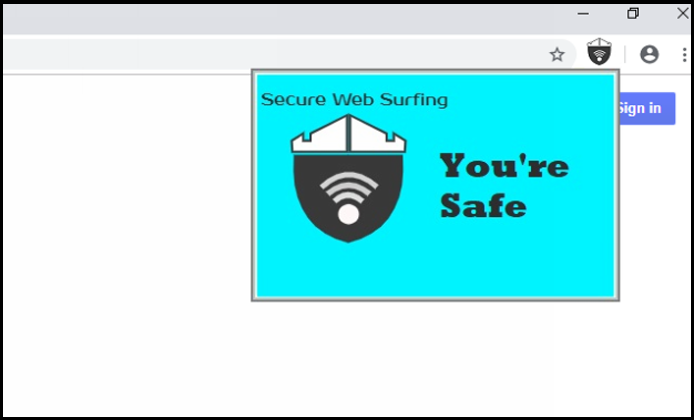Close the browser window
Screen dimensions: 694x420
tap(683, 14)
